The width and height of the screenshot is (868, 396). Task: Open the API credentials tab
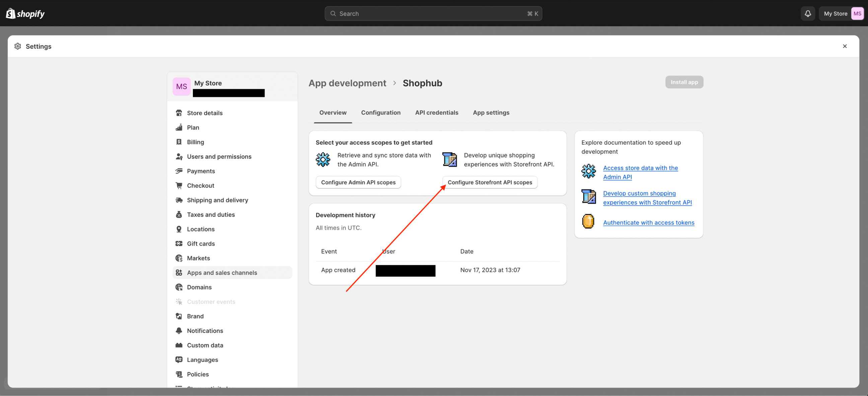pyautogui.click(x=437, y=112)
